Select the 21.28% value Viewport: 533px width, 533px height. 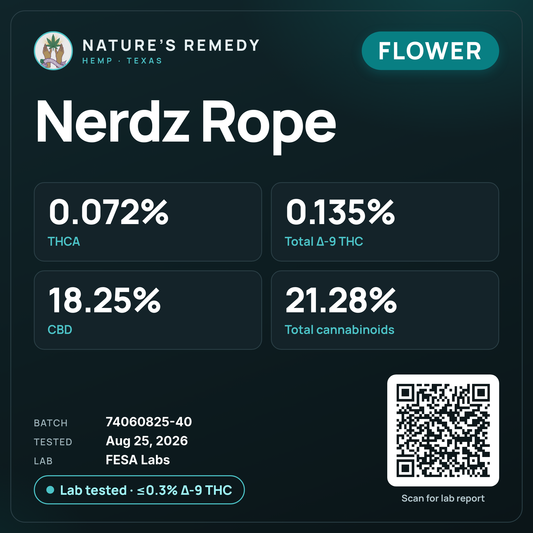[x=341, y=300]
